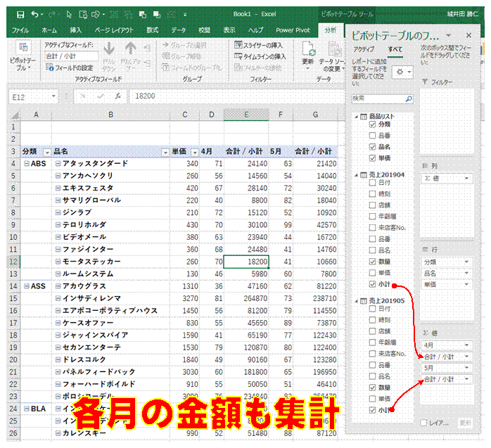Toggle the defer layout update checkbox

point(424,423)
